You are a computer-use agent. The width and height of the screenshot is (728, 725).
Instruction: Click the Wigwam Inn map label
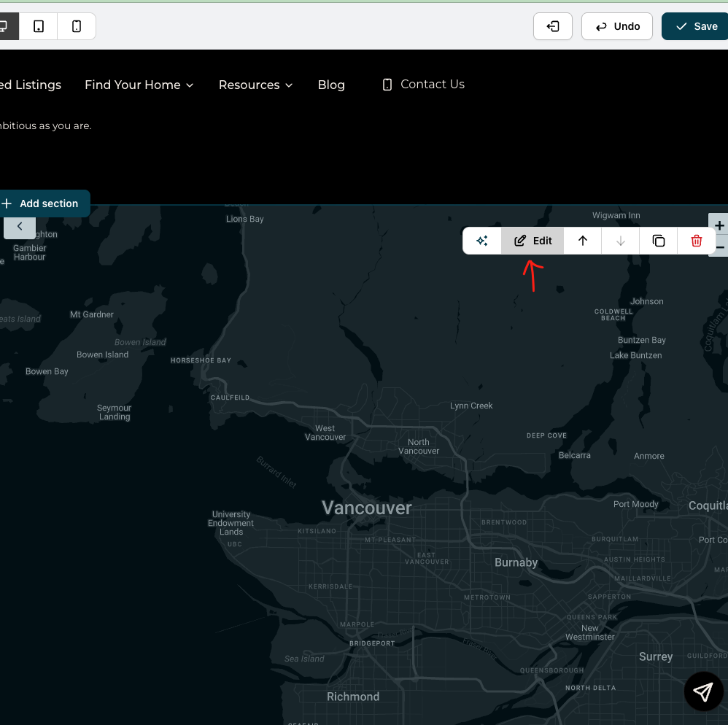616,215
